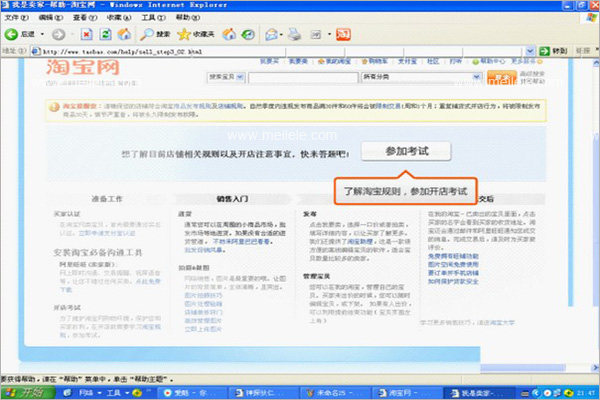Print the page with the printer icon
Viewport: 600px width, 400px height.
[x=294, y=34]
